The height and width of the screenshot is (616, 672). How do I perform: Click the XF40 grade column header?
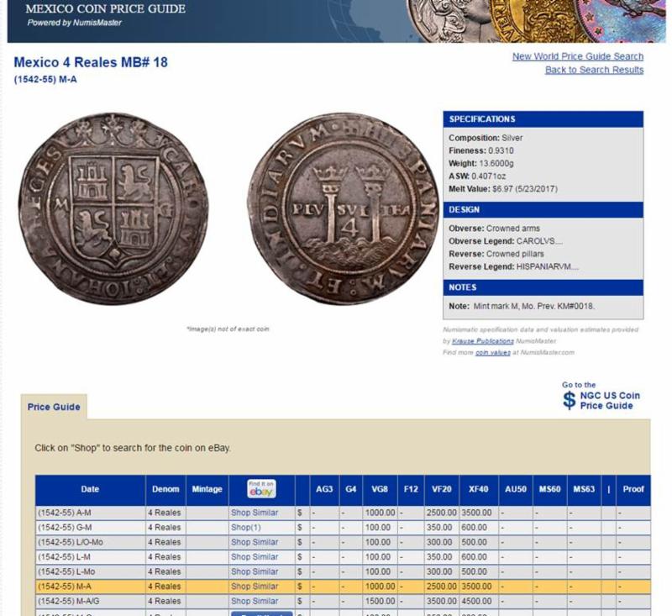pyautogui.click(x=479, y=489)
